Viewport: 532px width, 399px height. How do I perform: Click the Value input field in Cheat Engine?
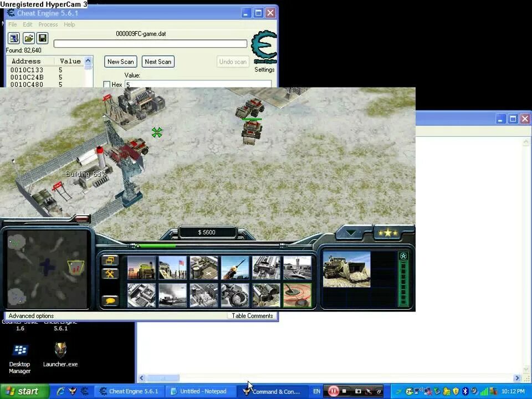pos(198,84)
